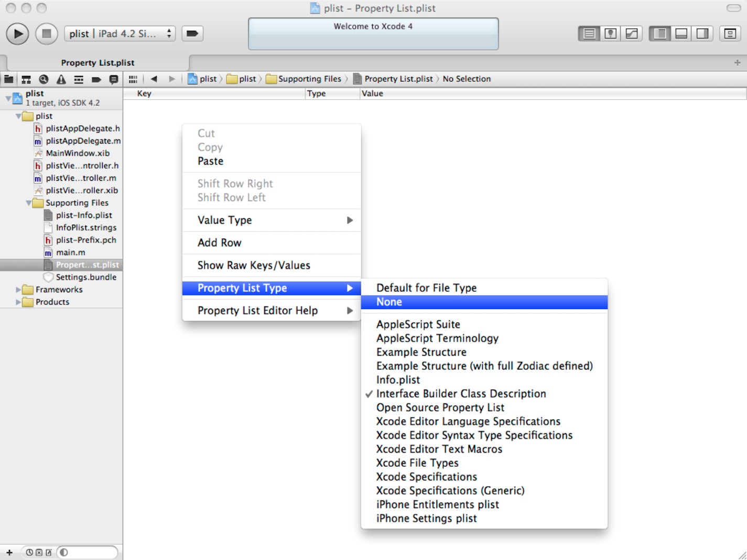Toggle the Breakpoints toolbar button
747x560 pixels.
[x=192, y=34]
